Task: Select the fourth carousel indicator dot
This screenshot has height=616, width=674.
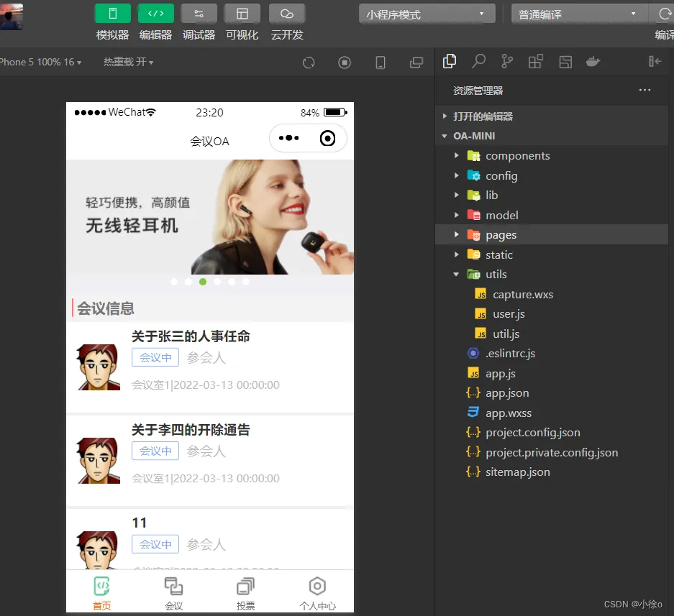Action: tap(217, 282)
